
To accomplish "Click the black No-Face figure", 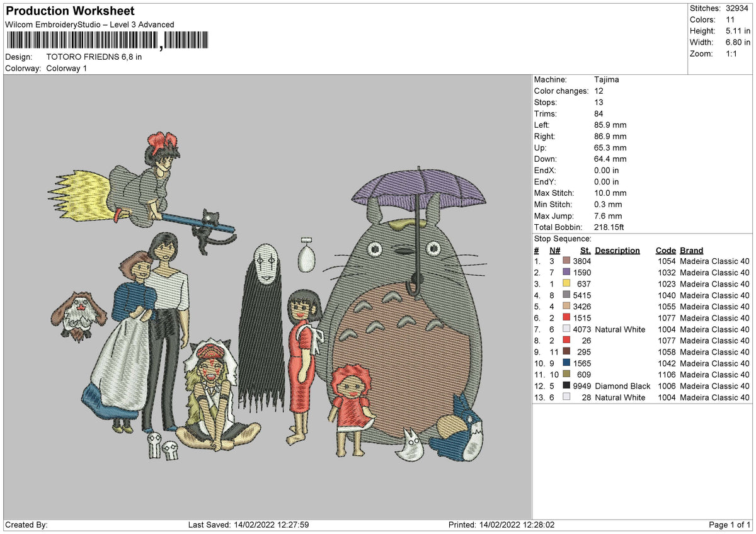I will tap(262, 315).
